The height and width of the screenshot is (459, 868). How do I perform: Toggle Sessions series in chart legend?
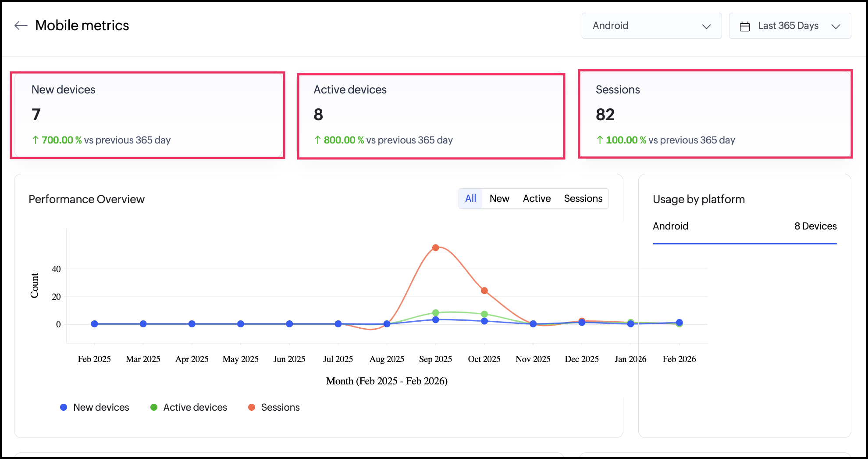[x=274, y=407]
